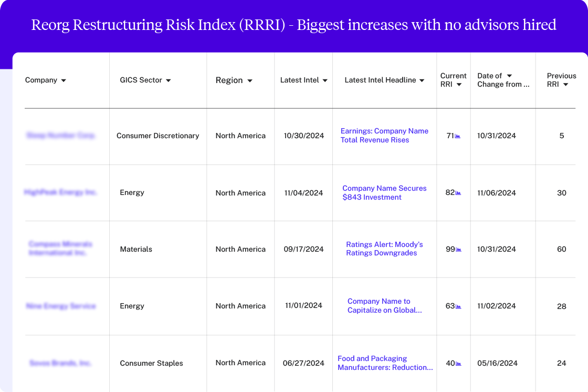
Task: Click chart icon next to RRI 63
Action: click(458, 306)
